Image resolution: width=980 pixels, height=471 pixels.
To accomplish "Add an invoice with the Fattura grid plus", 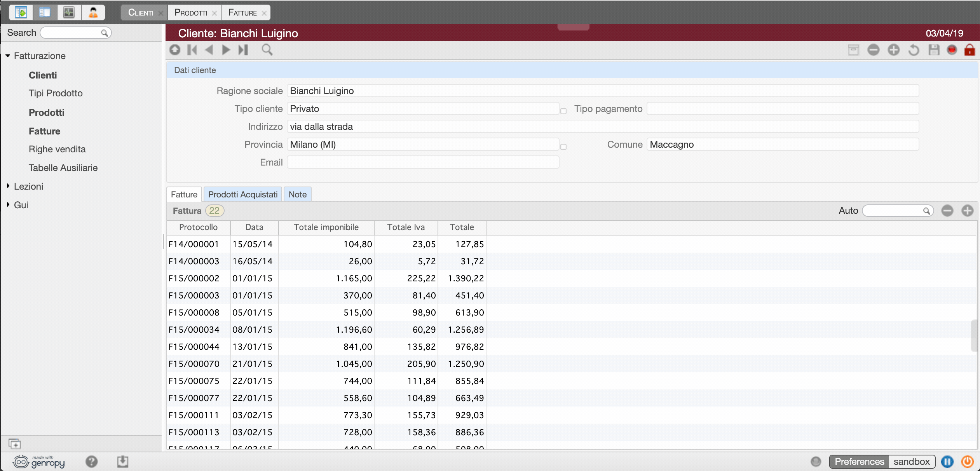I will (968, 211).
